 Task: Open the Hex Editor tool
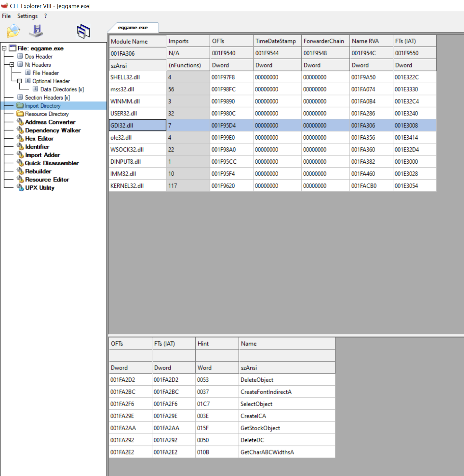[x=39, y=139]
